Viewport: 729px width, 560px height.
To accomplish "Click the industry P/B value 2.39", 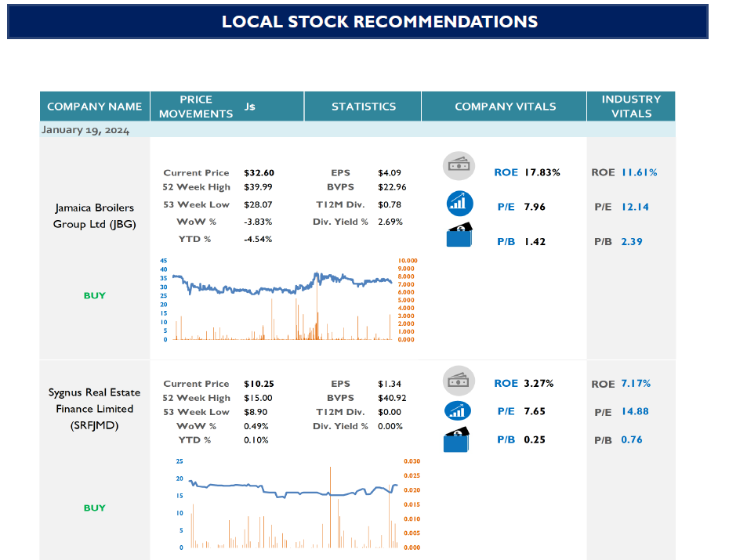I will (632, 241).
